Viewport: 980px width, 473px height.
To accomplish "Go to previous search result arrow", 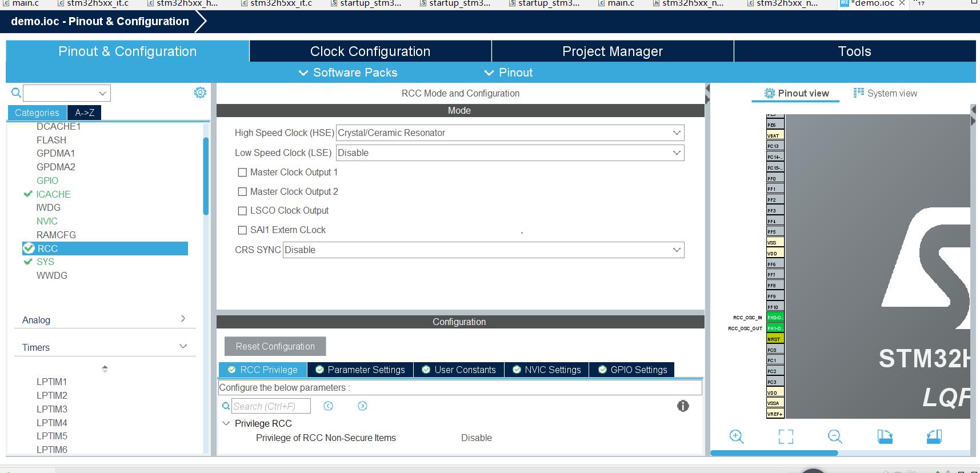I will pyautogui.click(x=328, y=406).
